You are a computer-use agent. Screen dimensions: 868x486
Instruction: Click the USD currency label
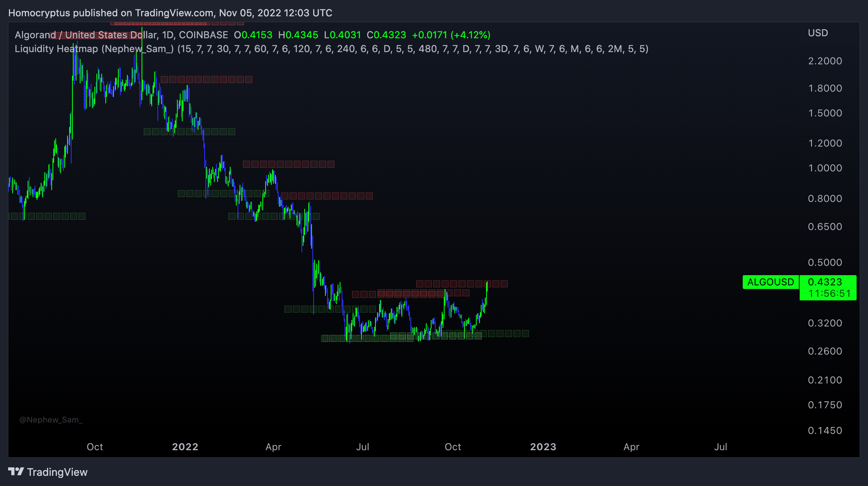click(818, 33)
